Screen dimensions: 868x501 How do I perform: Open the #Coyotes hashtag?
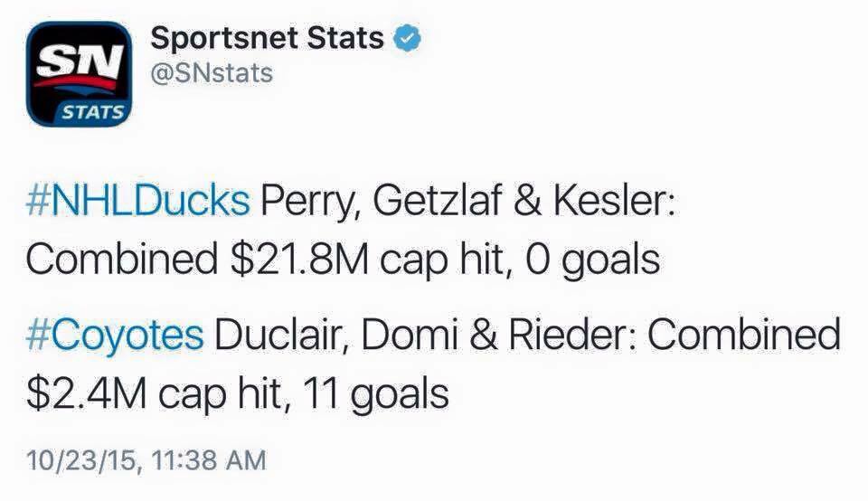click(x=115, y=336)
